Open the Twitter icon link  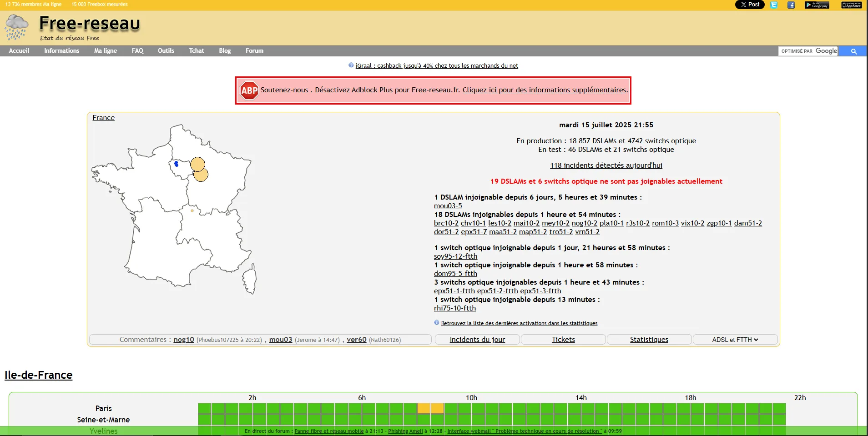click(774, 5)
